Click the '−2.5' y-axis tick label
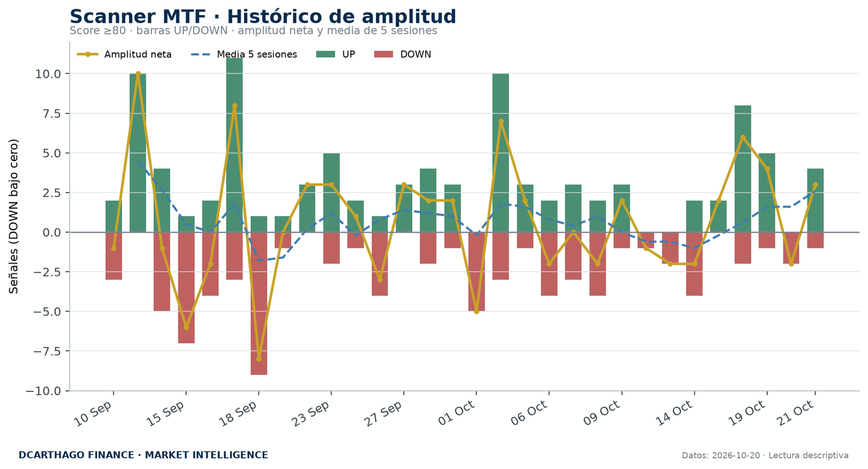Screen dimensions: 868x469 click(46, 272)
